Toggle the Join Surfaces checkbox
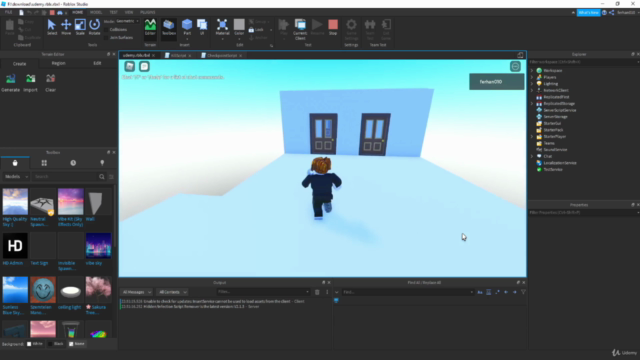The image size is (640, 360). 107,38
